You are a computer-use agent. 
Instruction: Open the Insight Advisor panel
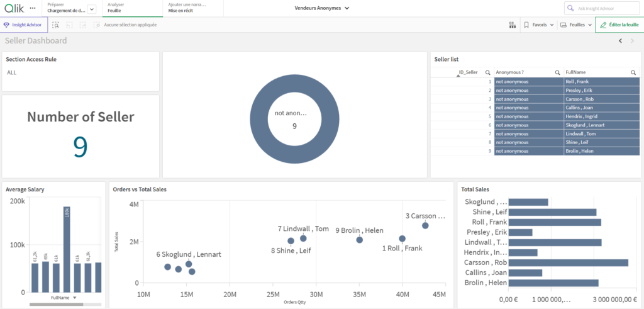pos(23,25)
